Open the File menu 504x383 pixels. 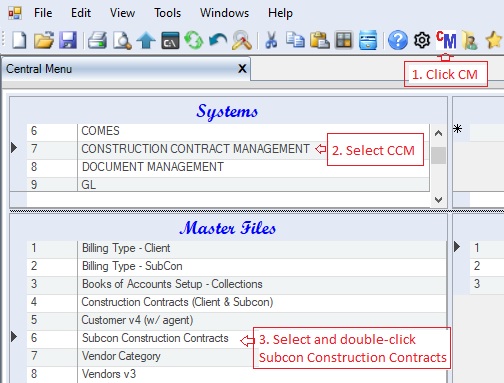(43, 13)
